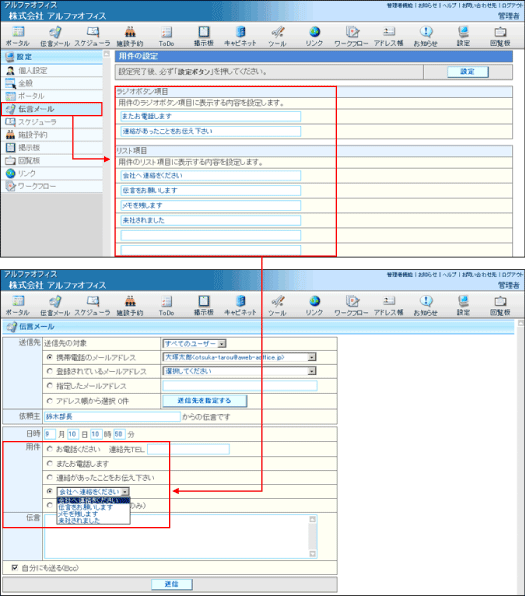Click scrollbar down arrow in 伝言 text area
The height and width of the screenshot is (596, 525).
click(x=312, y=554)
